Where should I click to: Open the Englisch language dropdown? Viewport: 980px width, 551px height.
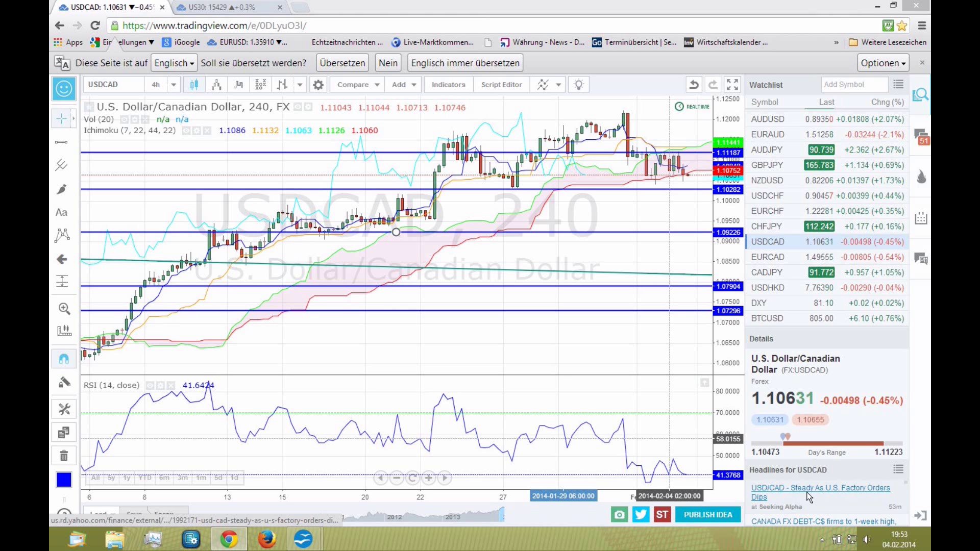tap(174, 63)
